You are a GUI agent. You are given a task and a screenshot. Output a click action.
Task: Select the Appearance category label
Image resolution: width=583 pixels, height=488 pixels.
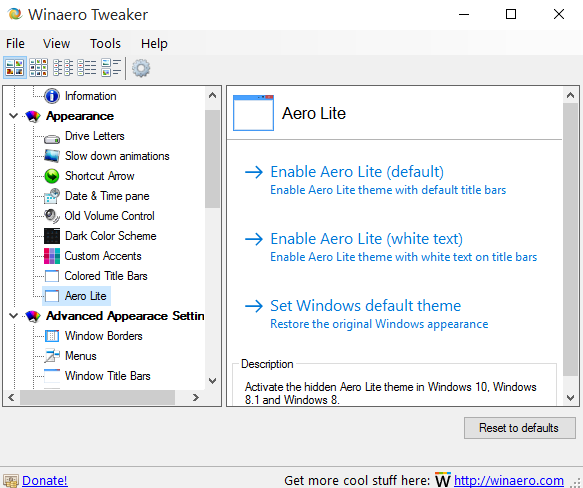click(80, 116)
